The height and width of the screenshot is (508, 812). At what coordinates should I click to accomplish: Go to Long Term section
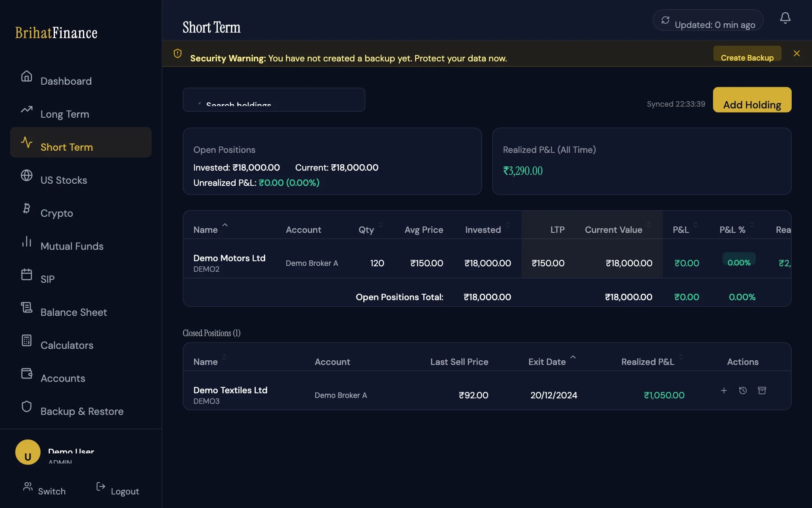(x=81, y=110)
